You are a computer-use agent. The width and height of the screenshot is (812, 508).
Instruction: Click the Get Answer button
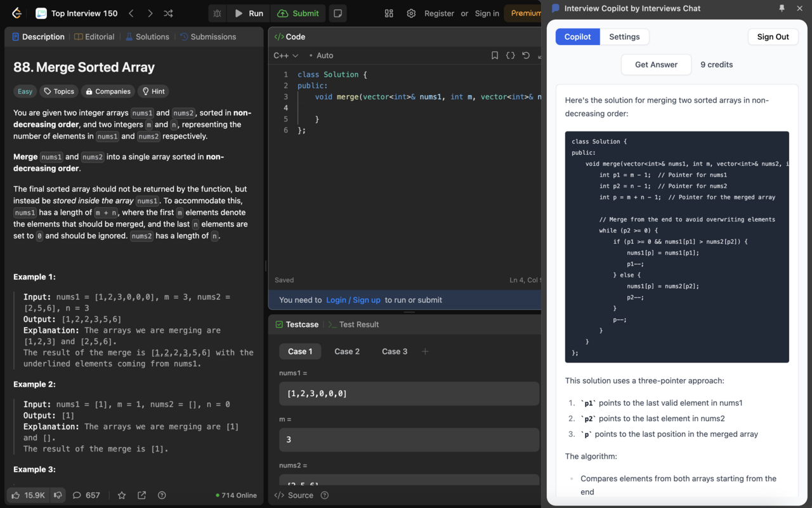coord(656,65)
